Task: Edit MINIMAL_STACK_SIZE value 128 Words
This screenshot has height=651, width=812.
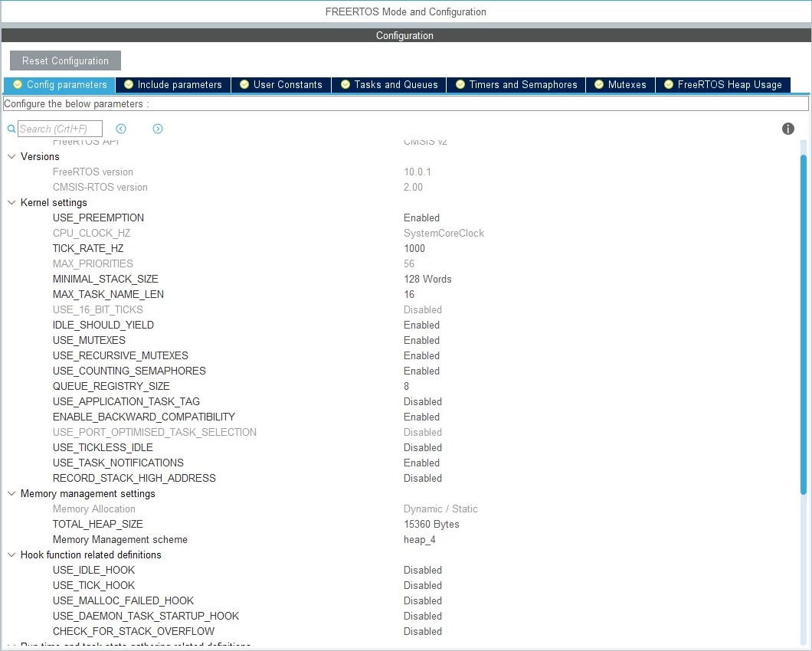Action: click(x=427, y=279)
